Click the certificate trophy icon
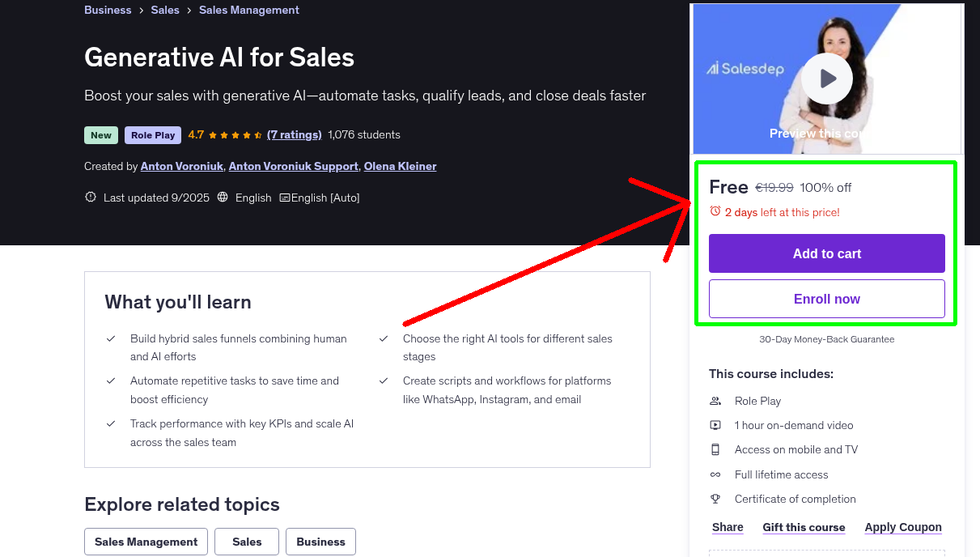 point(715,499)
